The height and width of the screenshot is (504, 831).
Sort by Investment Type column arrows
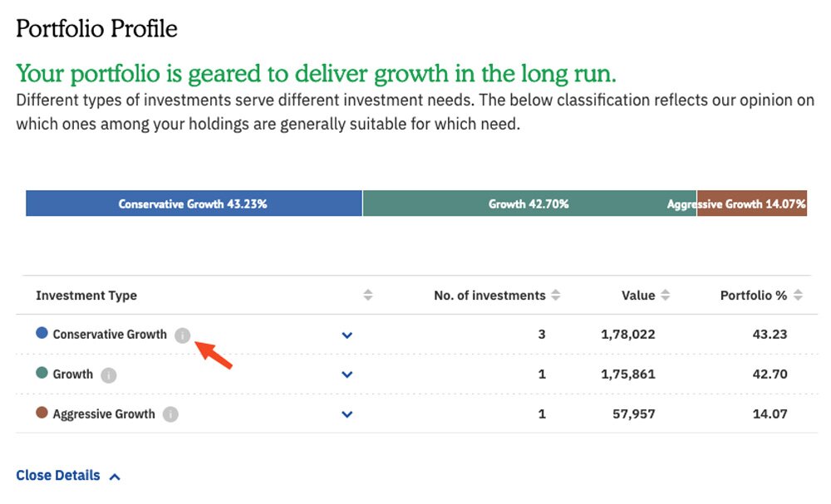(x=368, y=296)
